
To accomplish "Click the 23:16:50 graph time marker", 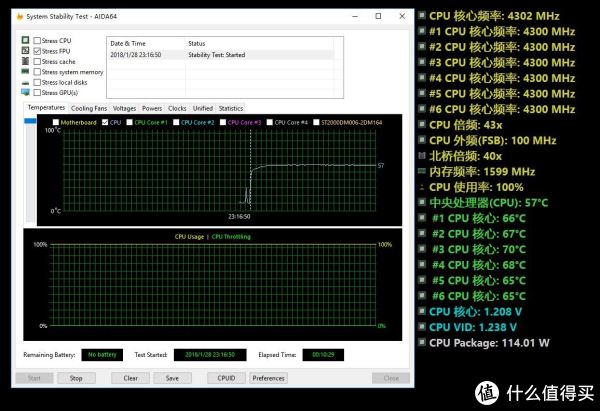I will [239, 217].
